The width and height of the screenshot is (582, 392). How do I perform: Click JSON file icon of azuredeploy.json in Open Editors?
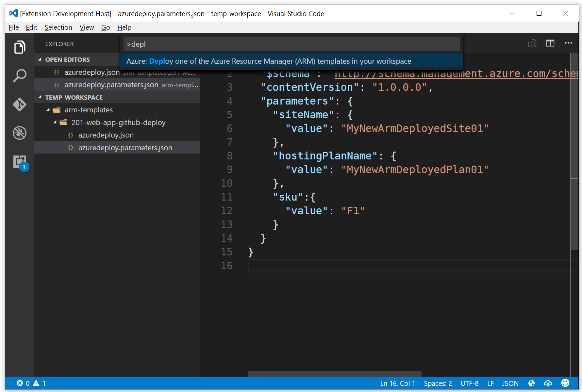pyautogui.click(x=57, y=72)
